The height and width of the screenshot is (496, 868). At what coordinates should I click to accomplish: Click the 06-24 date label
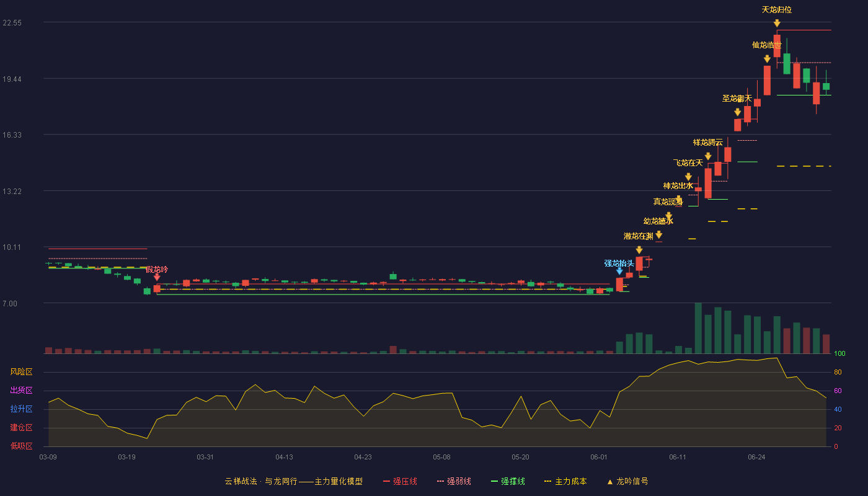(756, 457)
